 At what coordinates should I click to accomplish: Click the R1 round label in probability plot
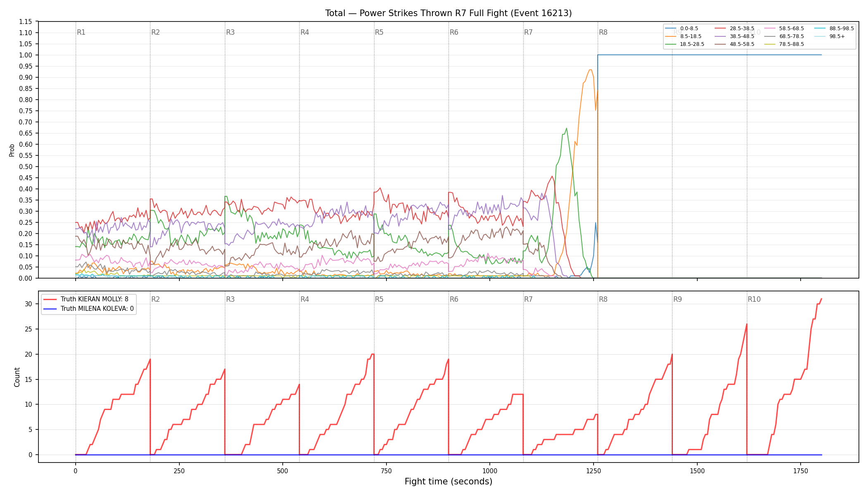click(x=81, y=32)
